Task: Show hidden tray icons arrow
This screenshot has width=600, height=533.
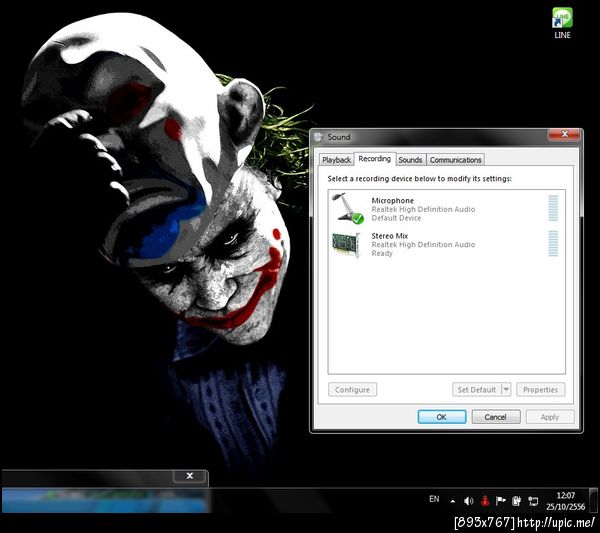Action: [x=452, y=500]
